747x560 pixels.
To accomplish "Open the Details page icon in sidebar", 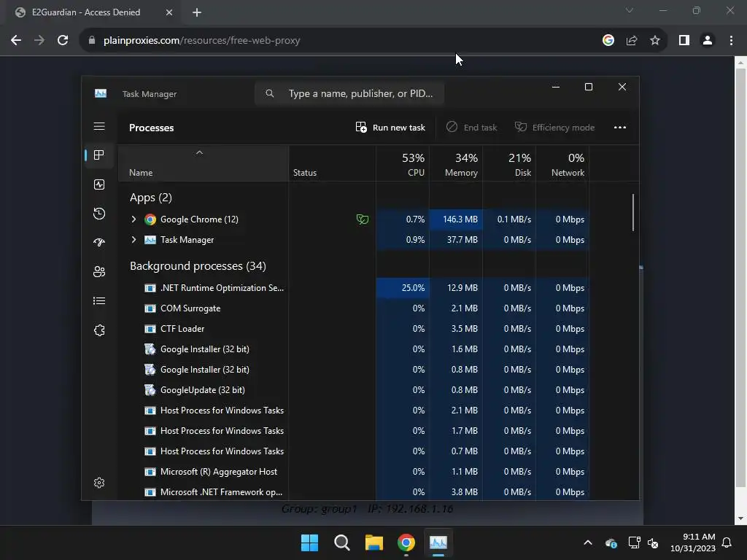I will (99, 301).
